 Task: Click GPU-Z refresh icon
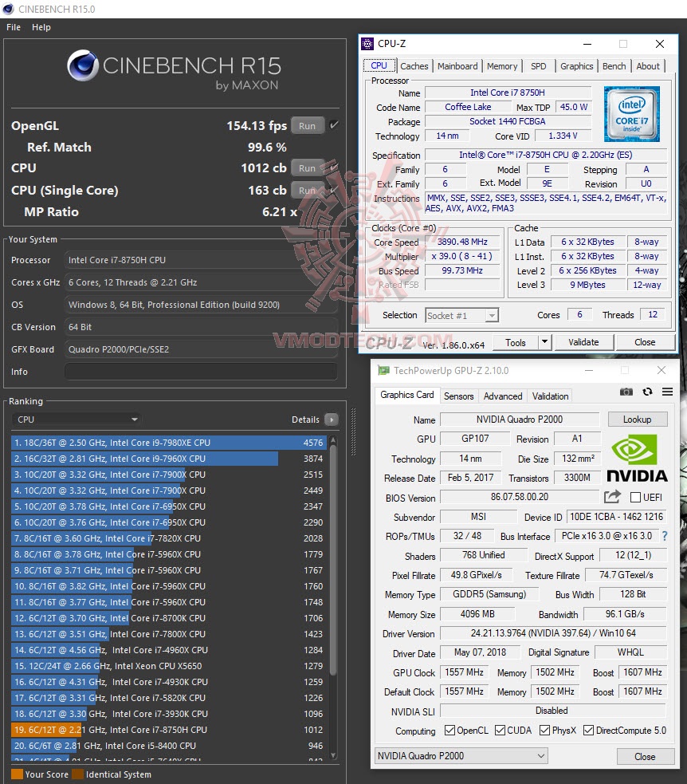pos(647,392)
